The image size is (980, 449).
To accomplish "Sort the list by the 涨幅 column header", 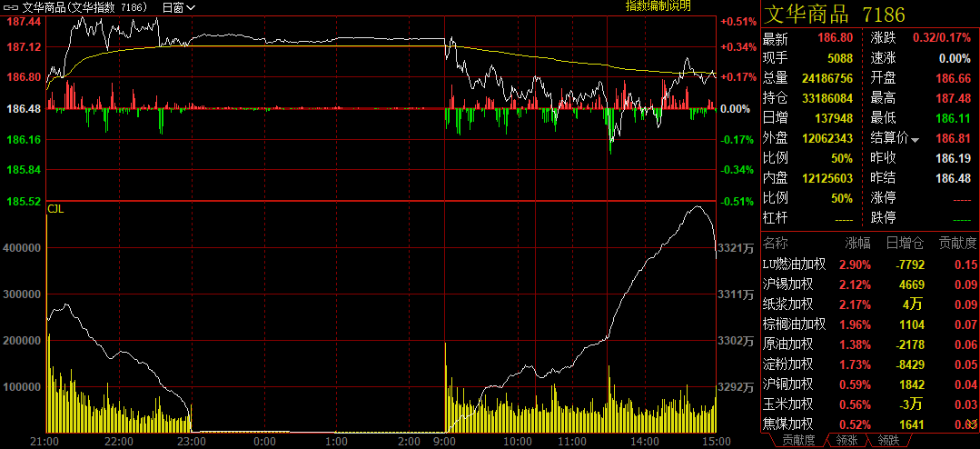I will pos(857,243).
